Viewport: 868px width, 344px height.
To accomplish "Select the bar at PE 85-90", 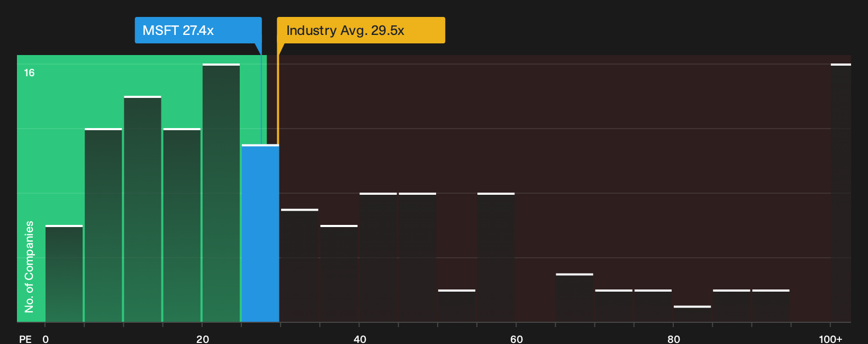I will [x=731, y=306].
